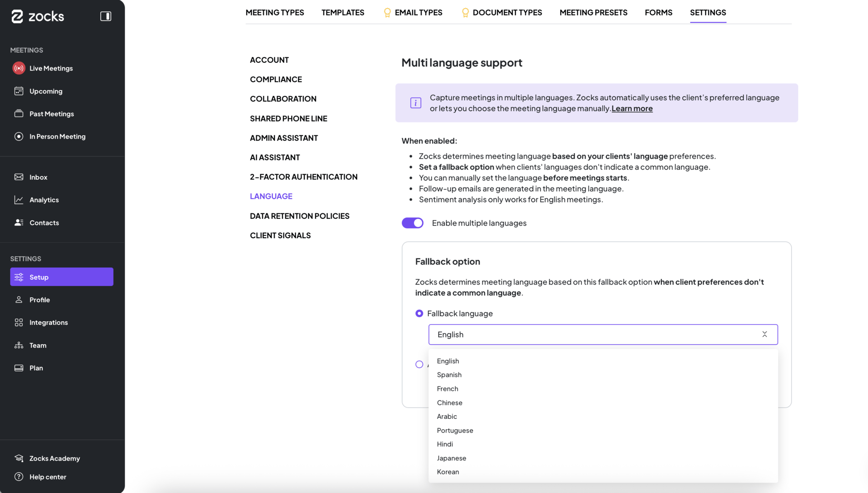
Task: Click the Learn more link
Action: (x=632, y=108)
